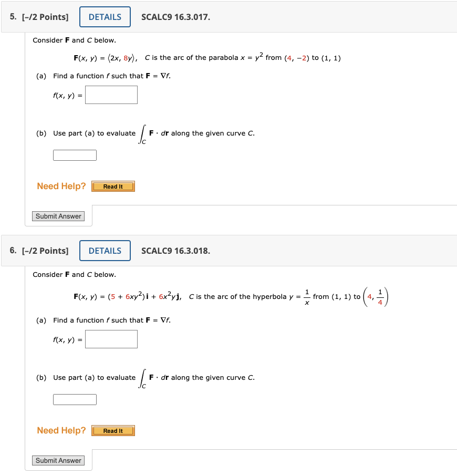Open the Read It help for problem 5
Image resolution: width=457 pixels, height=476 pixels.
pyautogui.click(x=113, y=186)
